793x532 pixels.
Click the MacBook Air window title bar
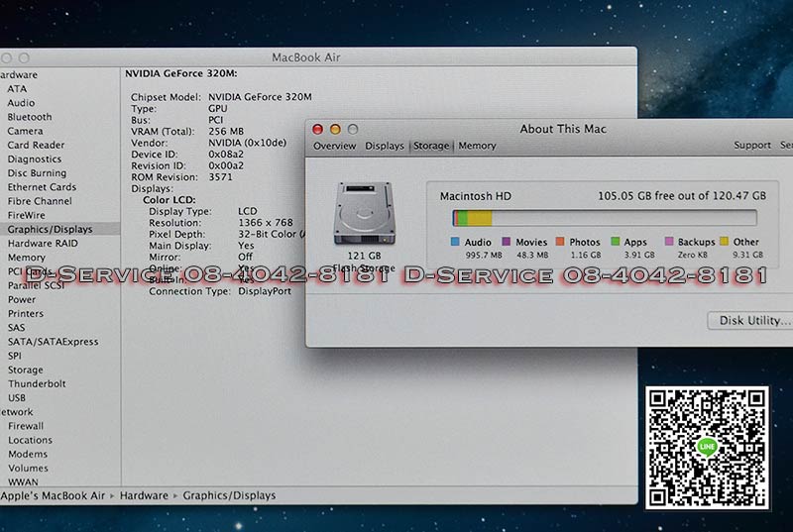point(318,57)
